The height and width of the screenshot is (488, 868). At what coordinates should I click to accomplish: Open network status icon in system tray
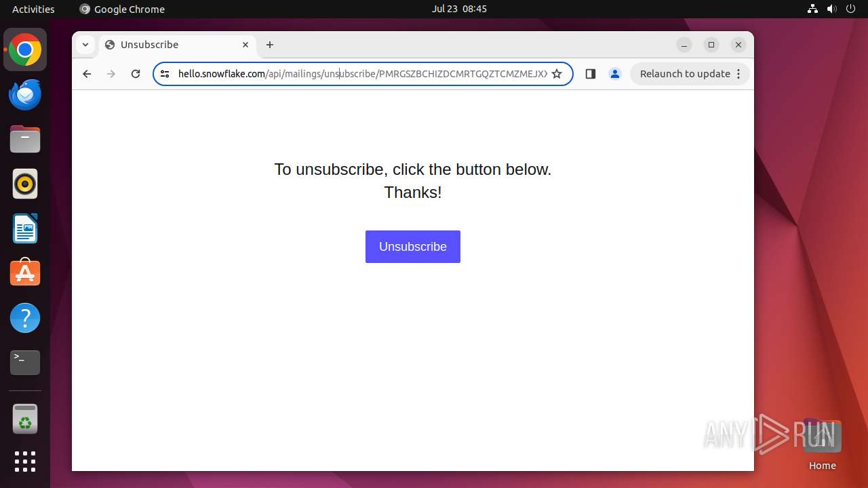point(812,9)
